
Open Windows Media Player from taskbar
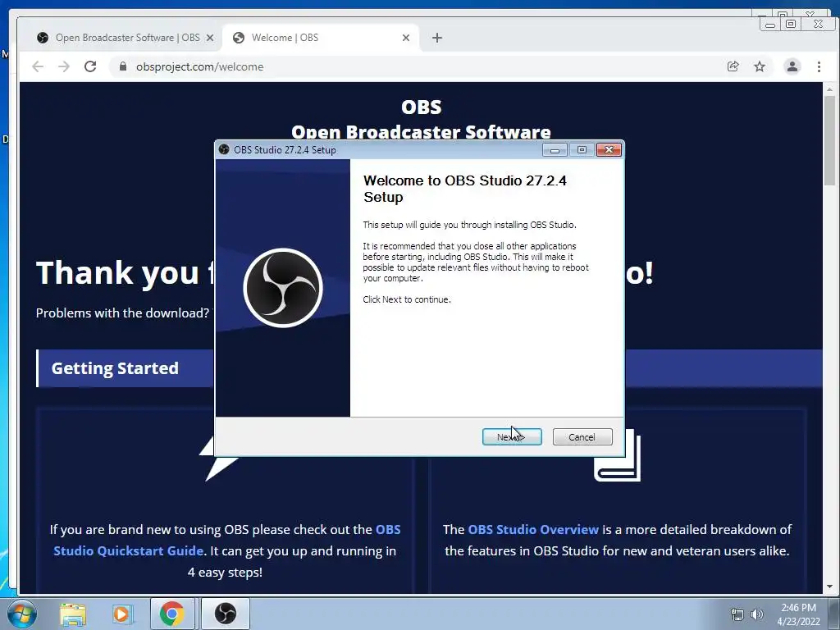coord(122,614)
